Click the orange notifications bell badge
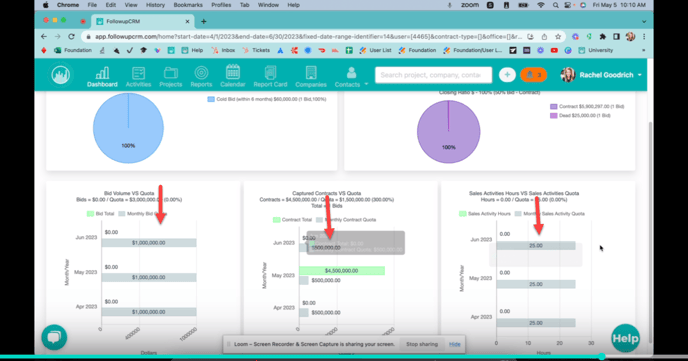The image size is (688, 361). pos(534,75)
